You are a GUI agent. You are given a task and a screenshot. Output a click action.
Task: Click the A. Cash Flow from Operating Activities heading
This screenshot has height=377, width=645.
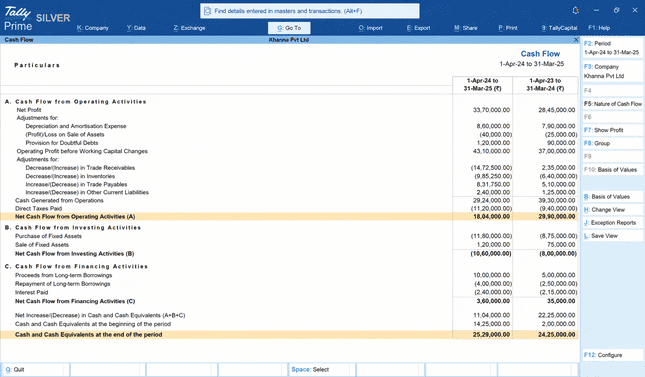(76, 102)
